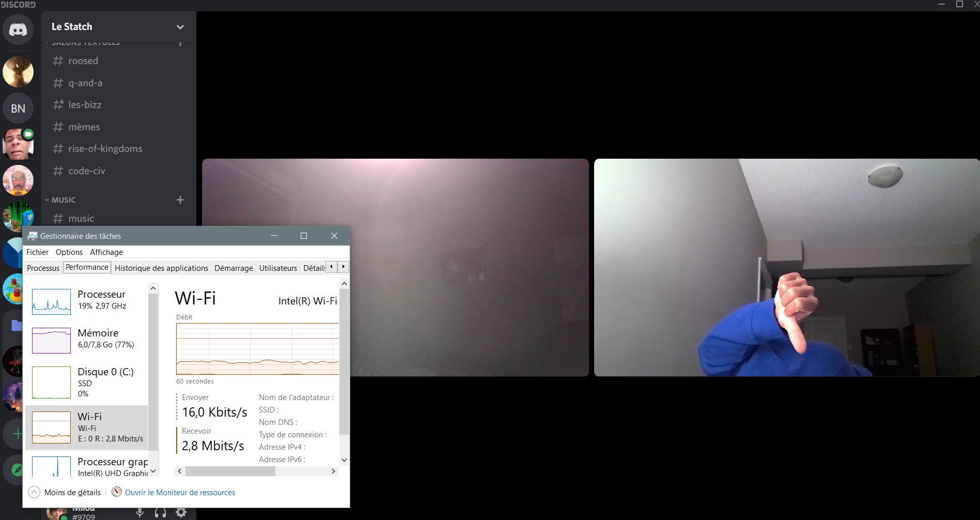Click the "60 secondes" graph label

pos(195,381)
